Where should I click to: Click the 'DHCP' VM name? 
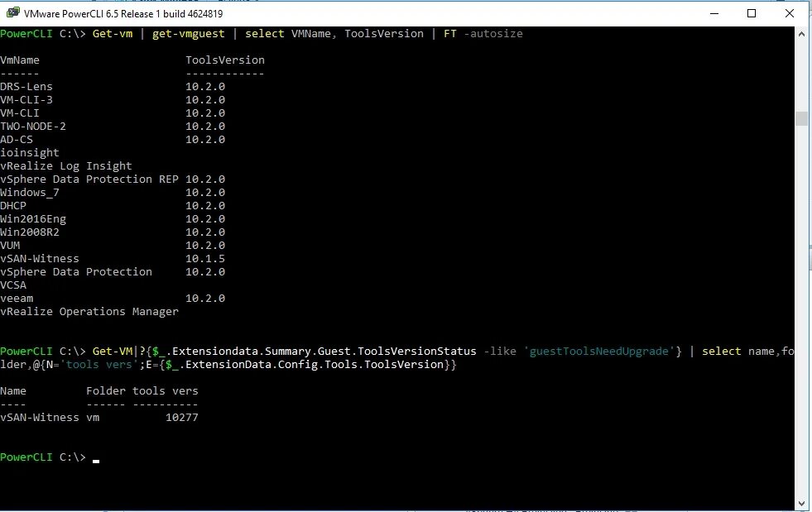(13, 205)
